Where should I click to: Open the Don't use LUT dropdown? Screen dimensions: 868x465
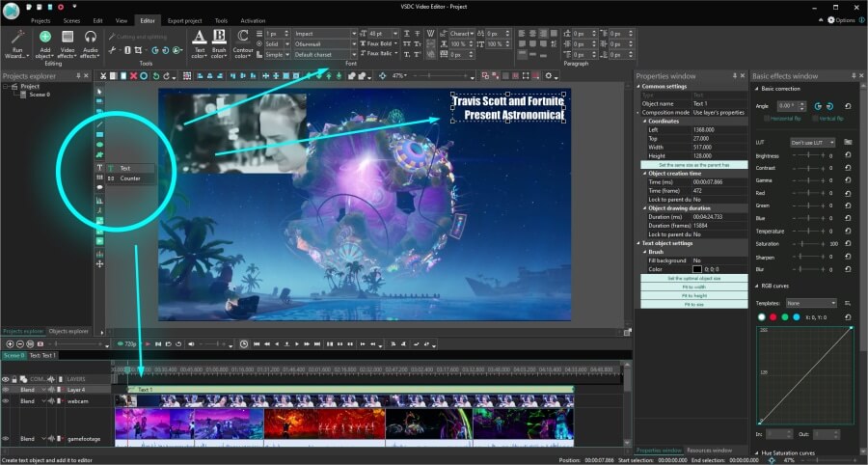pos(813,142)
